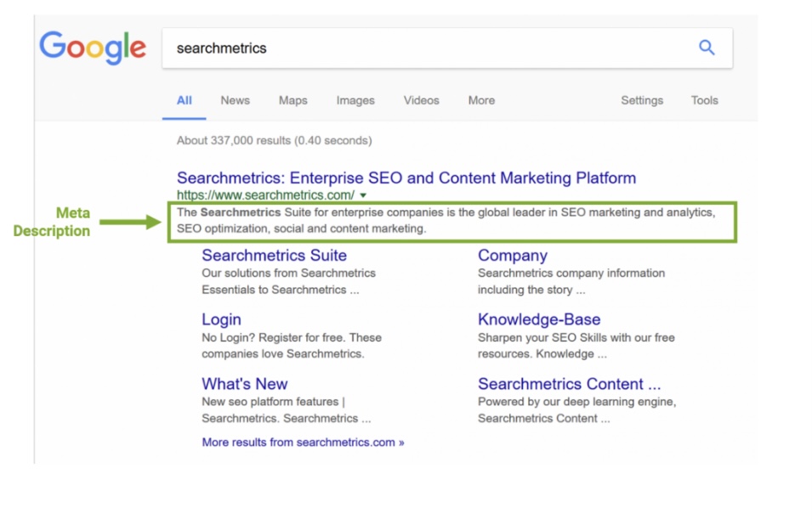Viewport: 812px width, 525px height.
Task: Visit the Knowledge-Base sitelink
Action: 538,319
